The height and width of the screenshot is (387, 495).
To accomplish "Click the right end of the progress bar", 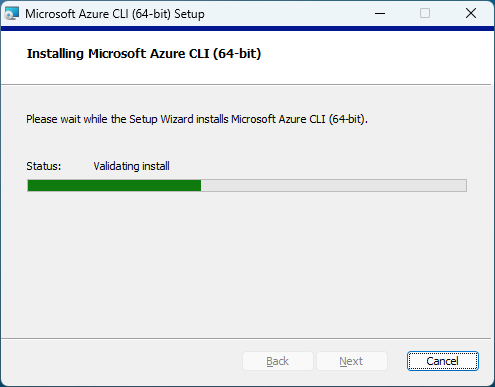I will 463,185.
